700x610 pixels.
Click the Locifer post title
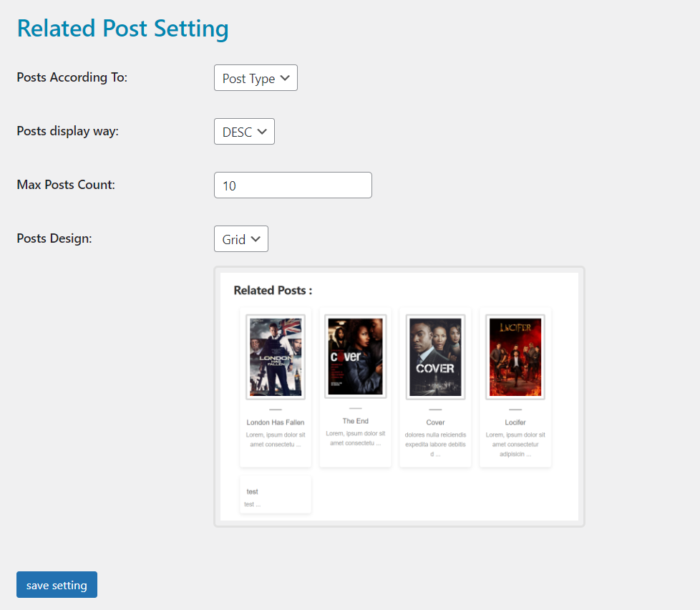click(515, 422)
